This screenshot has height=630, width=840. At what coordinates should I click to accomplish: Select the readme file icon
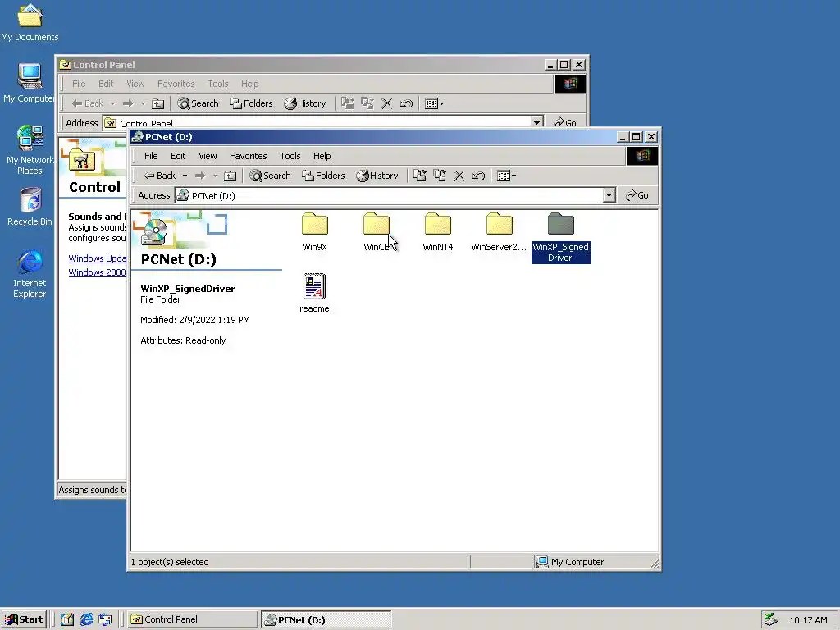click(x=314, y=293)
